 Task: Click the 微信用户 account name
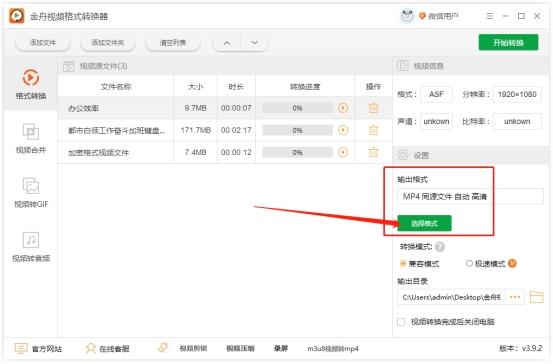coord(443,16)
